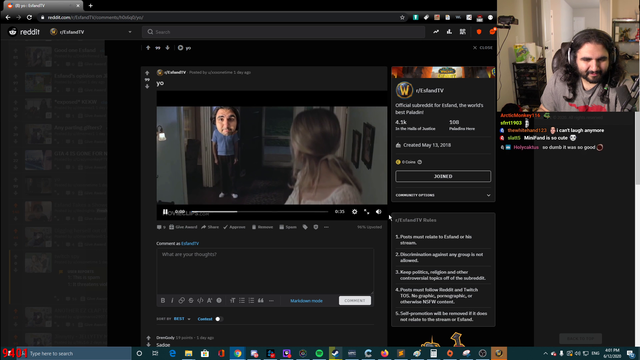Pause the video with the pause button

pos(165,211)
